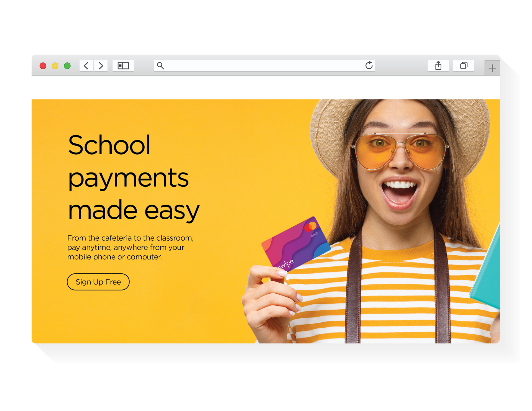This screenshot has height=411, width=532.
Task: Click the Sign Up Free button
Action: [x=98, y=282]
